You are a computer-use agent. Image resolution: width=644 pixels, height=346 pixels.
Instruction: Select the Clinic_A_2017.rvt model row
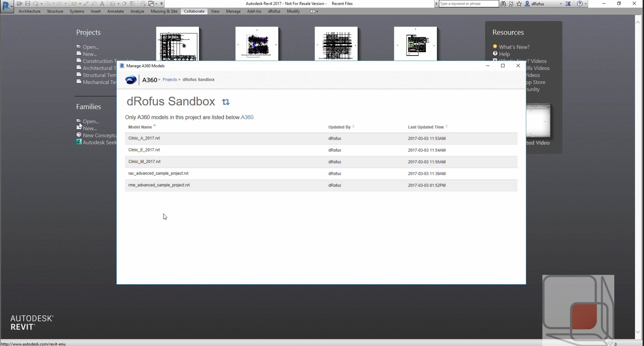(x=144, y=138)
